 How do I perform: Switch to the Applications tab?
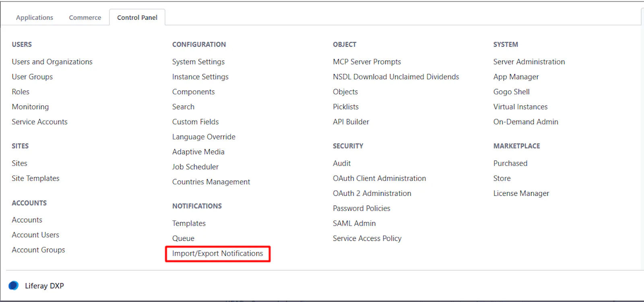[x=35, y=18]
